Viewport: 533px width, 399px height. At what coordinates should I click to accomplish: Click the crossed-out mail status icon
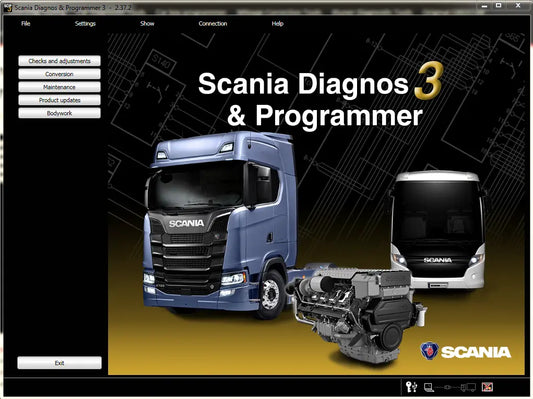pos(487,387)
